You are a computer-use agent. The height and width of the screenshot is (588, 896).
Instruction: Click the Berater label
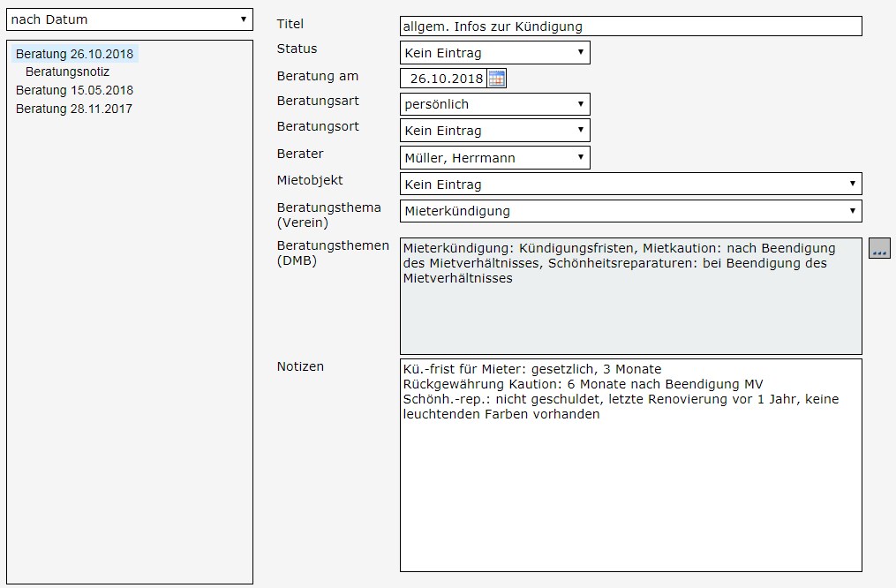pos(300,154)
